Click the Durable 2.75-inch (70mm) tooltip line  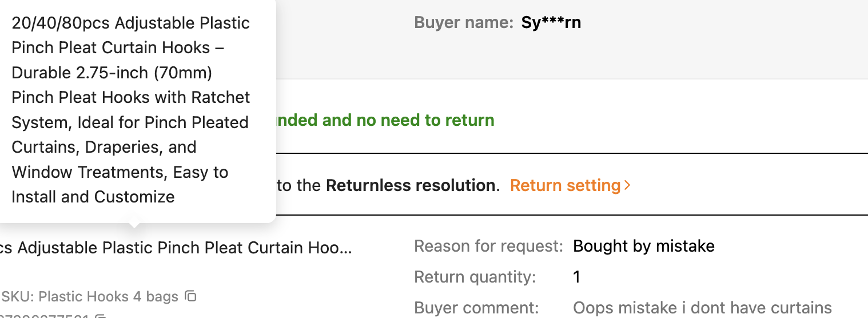tap(112, 73)
